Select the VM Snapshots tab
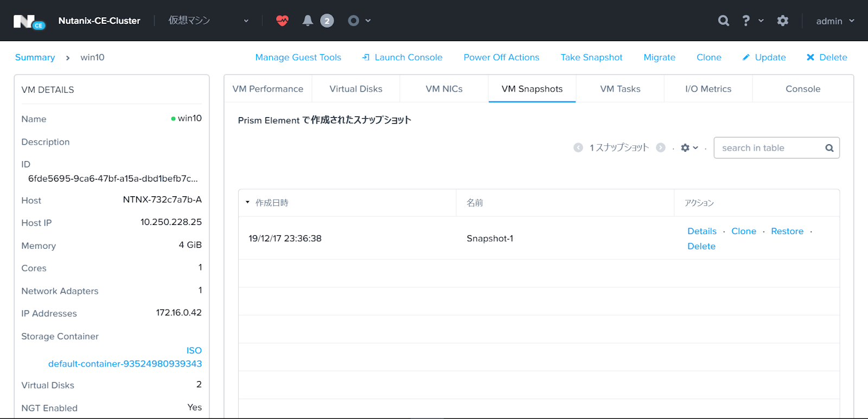868x419 pixels. (x=532, y=89)
